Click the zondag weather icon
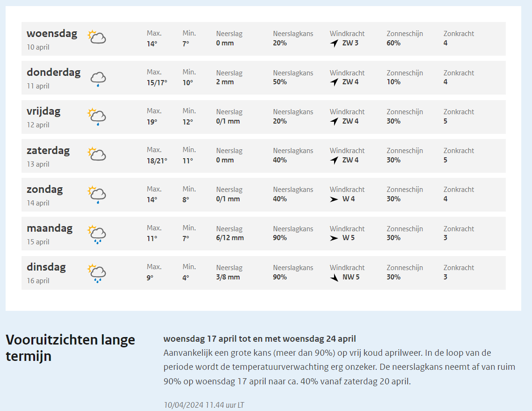The image size is (532, 411). [97, 194]
